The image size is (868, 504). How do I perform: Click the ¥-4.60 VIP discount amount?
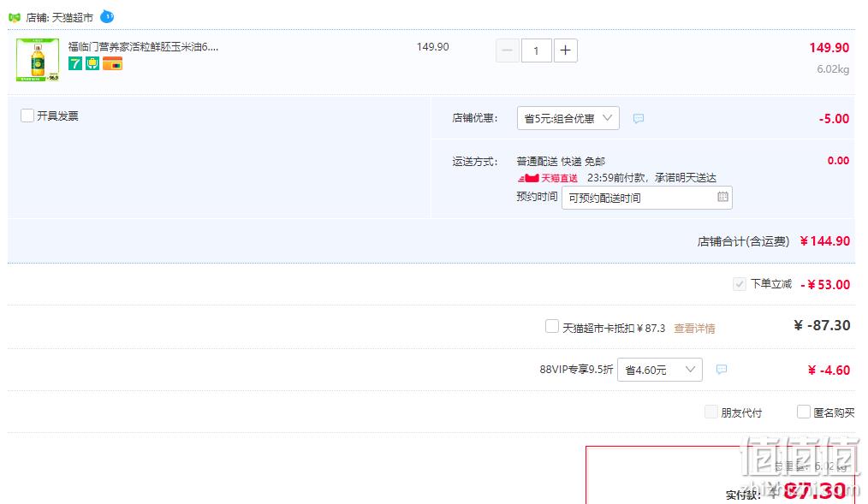tap(829, 371)
